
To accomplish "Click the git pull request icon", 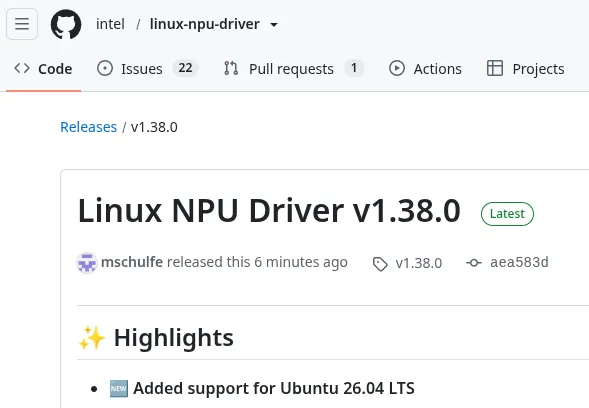I will 231,68.
